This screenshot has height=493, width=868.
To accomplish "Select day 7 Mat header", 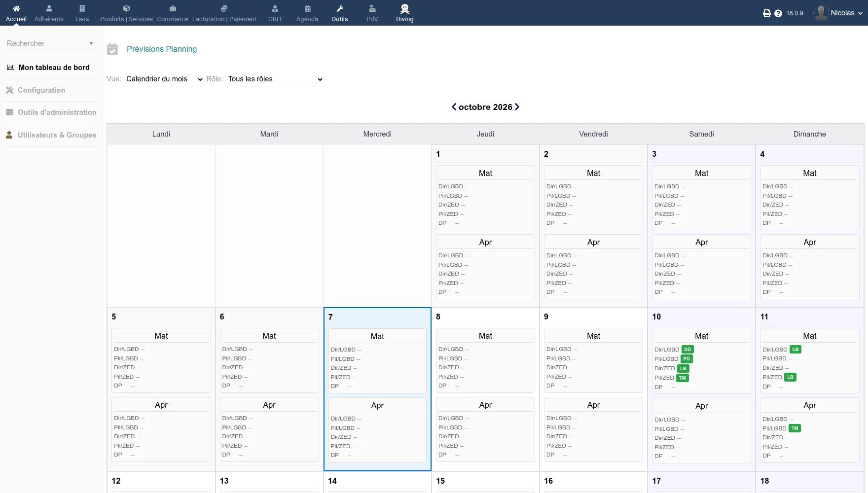I will [x=377, y=336].
